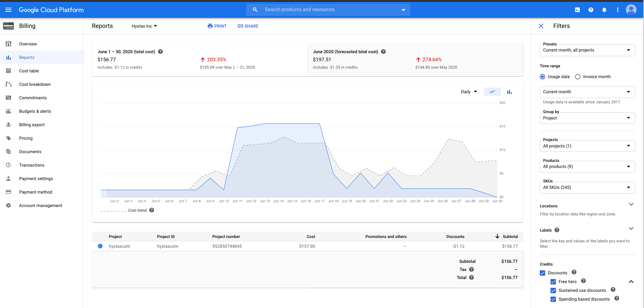This screenshot has height=308, width=644.
Task: Open Commitments page
Action: click(42, 98)
